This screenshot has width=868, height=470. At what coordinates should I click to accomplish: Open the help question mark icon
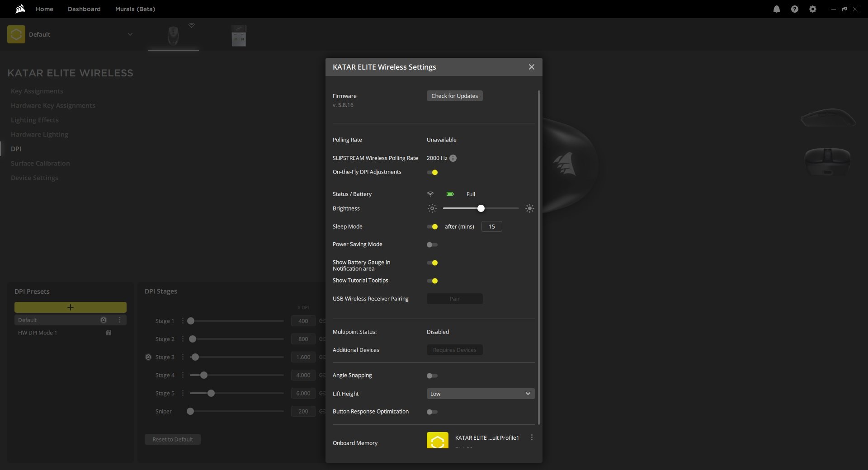point(795,9)
